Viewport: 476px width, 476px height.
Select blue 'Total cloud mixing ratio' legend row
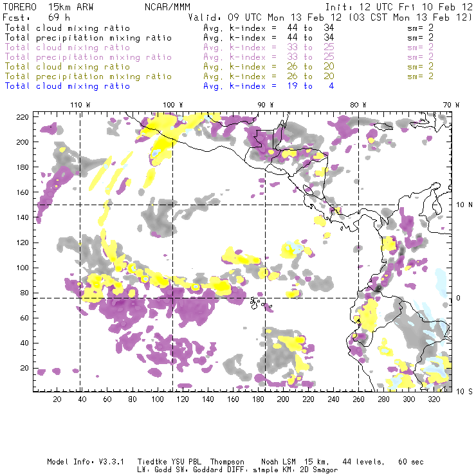point(67,86)
